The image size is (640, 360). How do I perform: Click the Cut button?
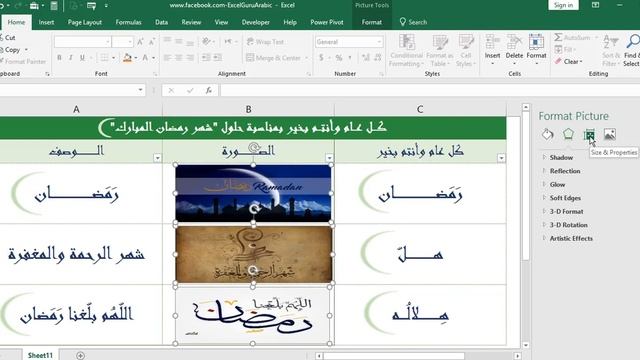point(9,38)
